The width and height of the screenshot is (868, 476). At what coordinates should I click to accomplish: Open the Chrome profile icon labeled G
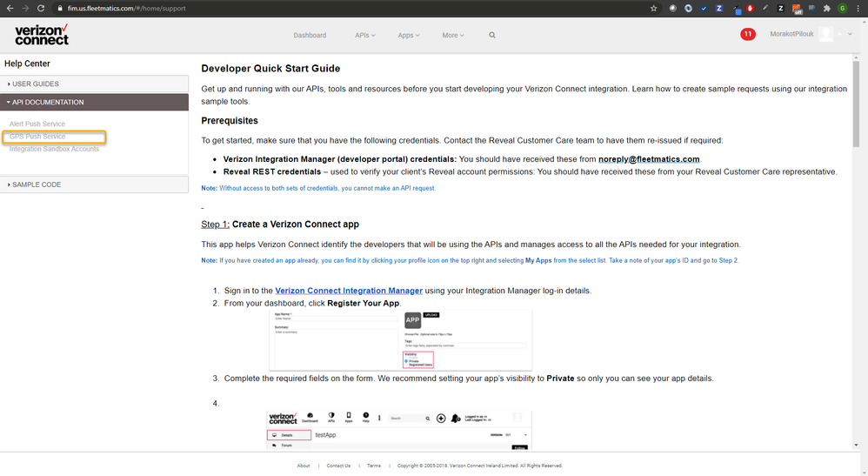843,9
